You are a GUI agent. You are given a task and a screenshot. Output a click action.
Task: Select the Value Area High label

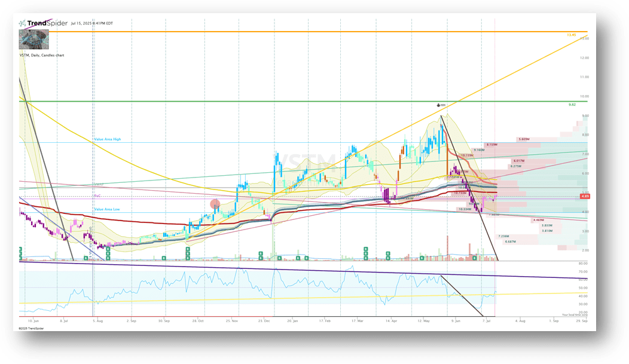[x=106, y=139]
